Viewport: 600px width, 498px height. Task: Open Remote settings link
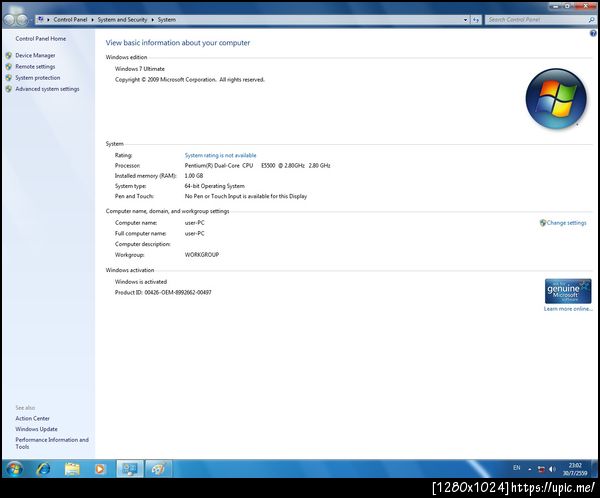[35, 67]
